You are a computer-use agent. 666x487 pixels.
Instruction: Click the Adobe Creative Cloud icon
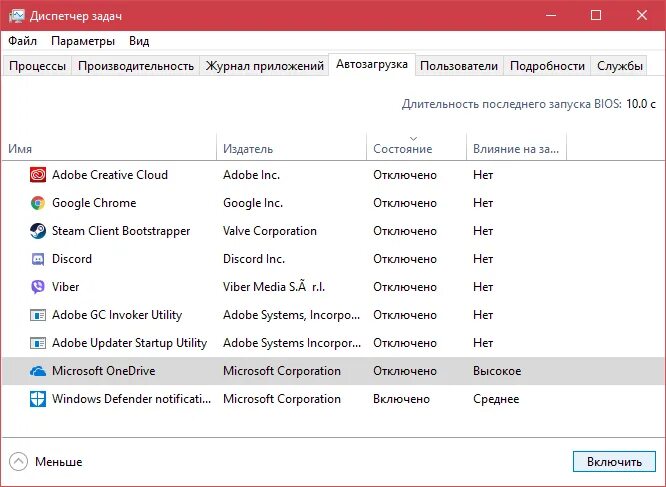pyautogui.click(x=38, y=175)
